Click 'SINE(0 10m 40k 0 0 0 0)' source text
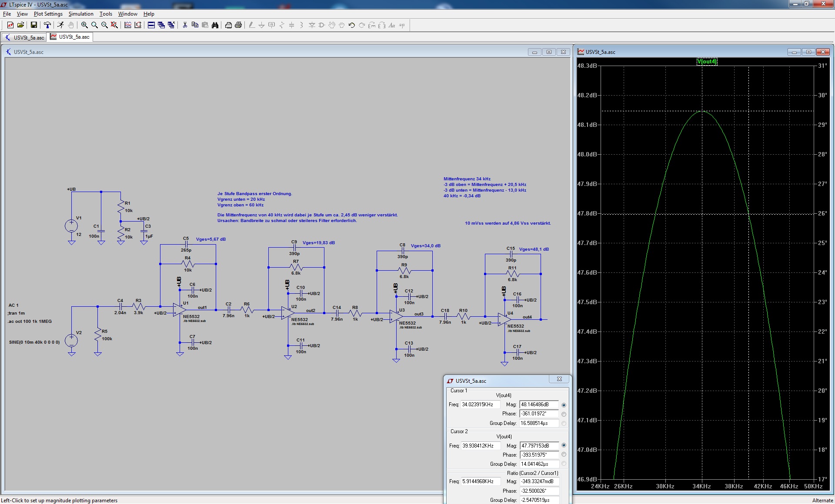Viewport: 835px width, 504px height. (x=34, y=342)
